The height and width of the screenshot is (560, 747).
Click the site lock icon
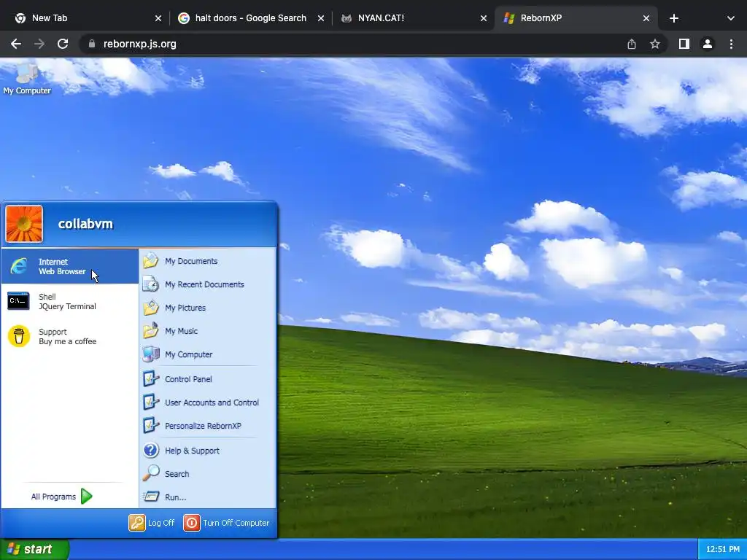click(92, 44)
